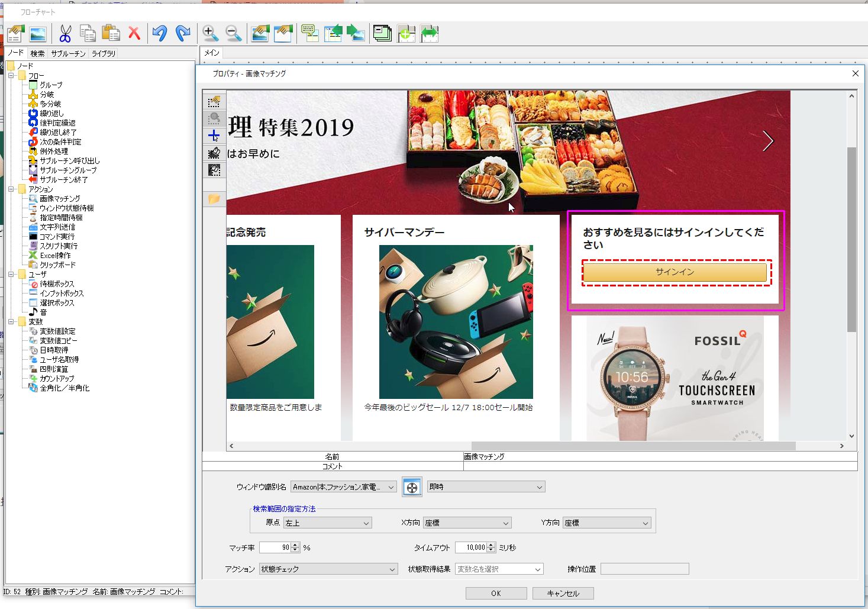The width and height of the screenshot is (868, 609).
Task: Select Excel操作 node in tree
Action: (x=55, y=256)
